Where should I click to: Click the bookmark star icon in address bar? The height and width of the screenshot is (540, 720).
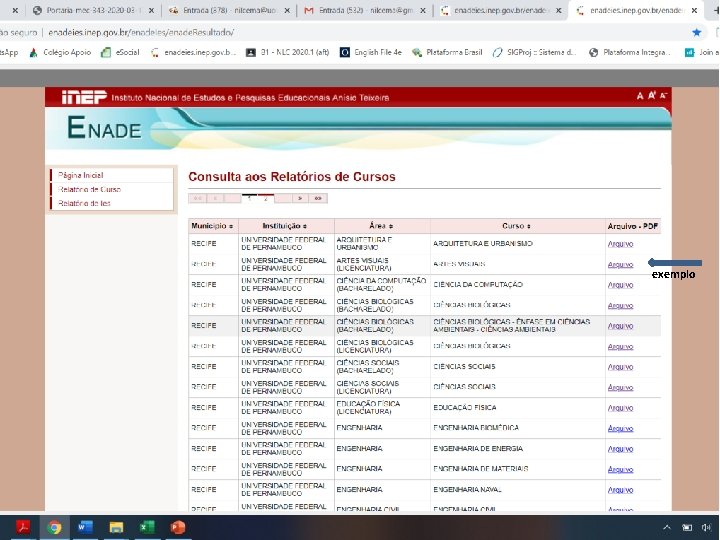pos(697,32)
